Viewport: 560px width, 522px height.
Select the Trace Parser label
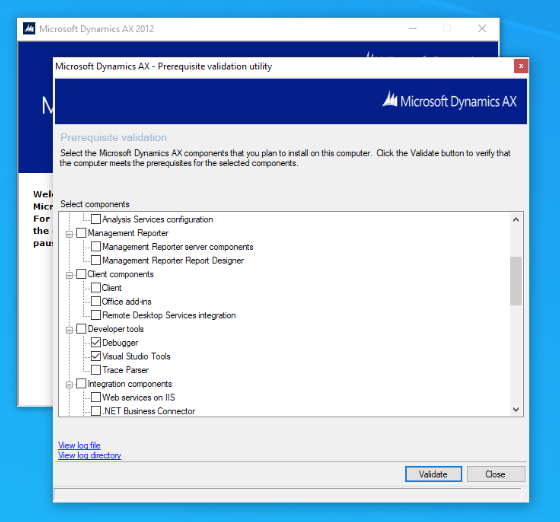pyautogui.click(x=125, y=370)
